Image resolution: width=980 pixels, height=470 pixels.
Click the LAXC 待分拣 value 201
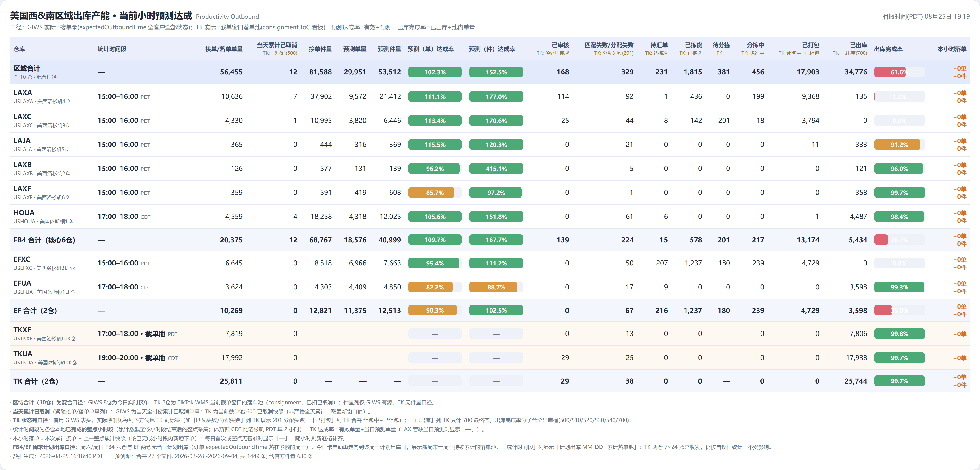[723, 121]
